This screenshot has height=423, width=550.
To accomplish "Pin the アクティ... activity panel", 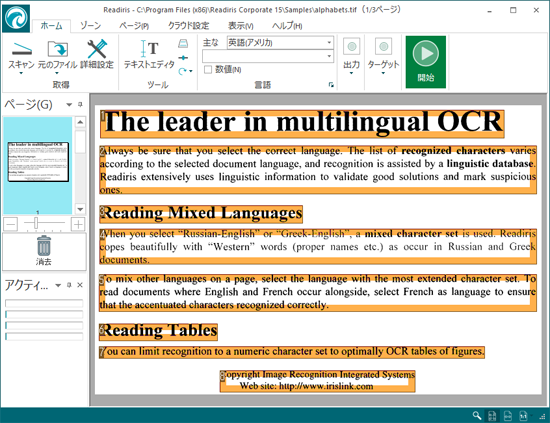I will [x=69, y=285].
